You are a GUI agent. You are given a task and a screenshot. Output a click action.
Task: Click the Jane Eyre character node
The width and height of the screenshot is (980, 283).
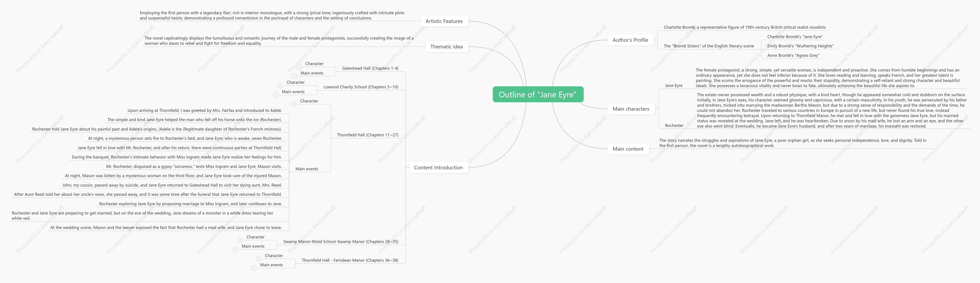pos(674,86)
